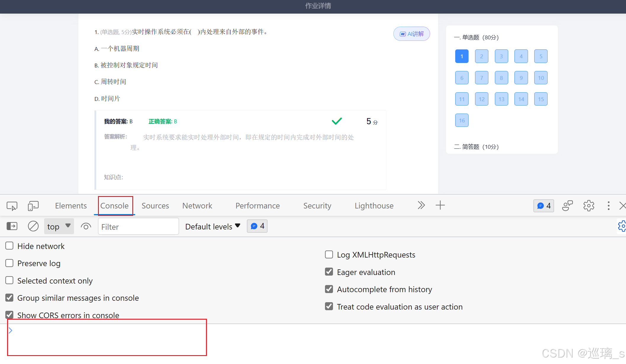The width and height of the screenshot is (626, 364).
Task: Open the Elements tab
Action: 71,206
